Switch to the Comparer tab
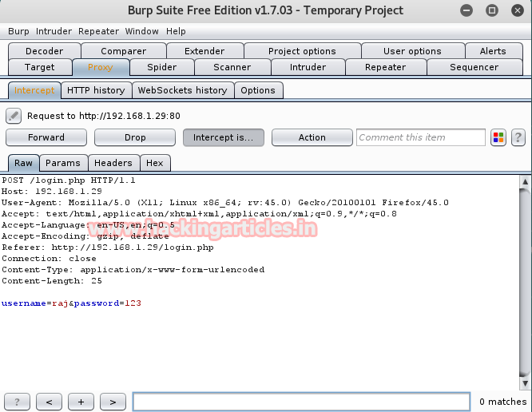 (124, 51)
